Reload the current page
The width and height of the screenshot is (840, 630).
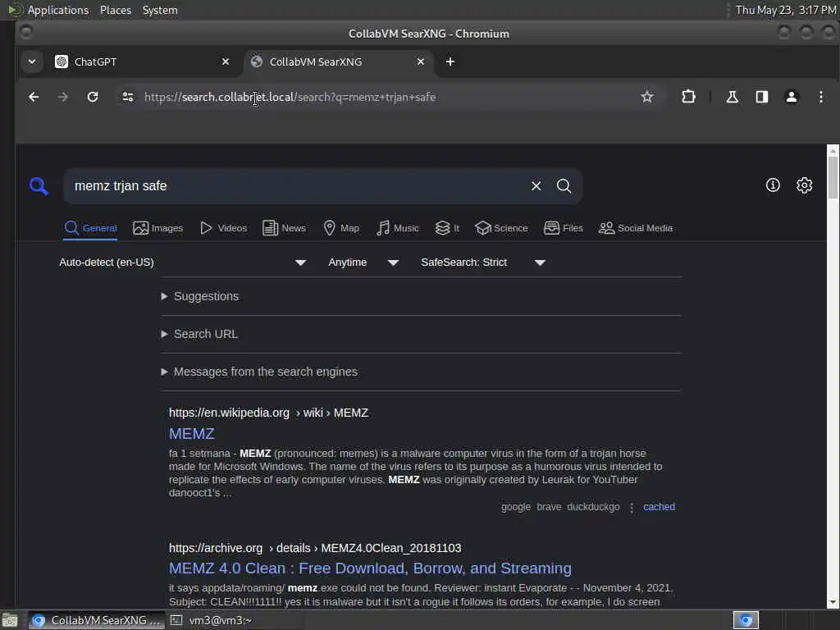(93, 97)
